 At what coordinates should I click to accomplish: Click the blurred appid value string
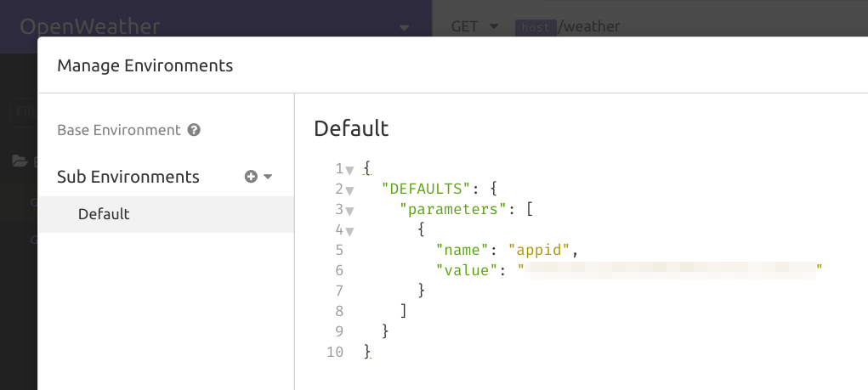coord(671,270)
